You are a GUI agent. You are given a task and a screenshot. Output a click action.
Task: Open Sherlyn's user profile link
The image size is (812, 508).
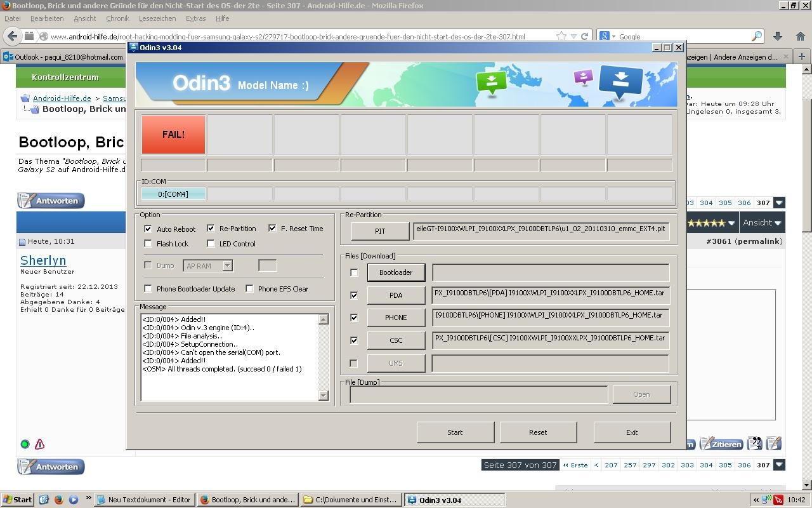tap(43, 260)
